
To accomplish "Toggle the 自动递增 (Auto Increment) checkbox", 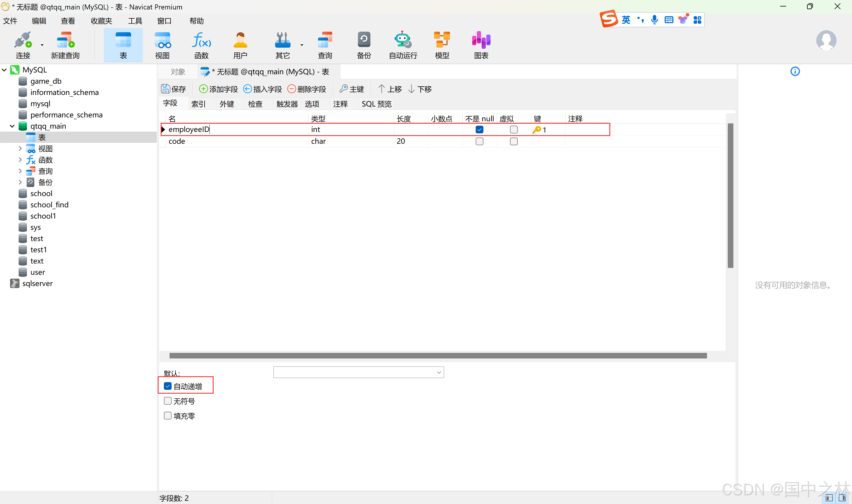I will [167, 386].
